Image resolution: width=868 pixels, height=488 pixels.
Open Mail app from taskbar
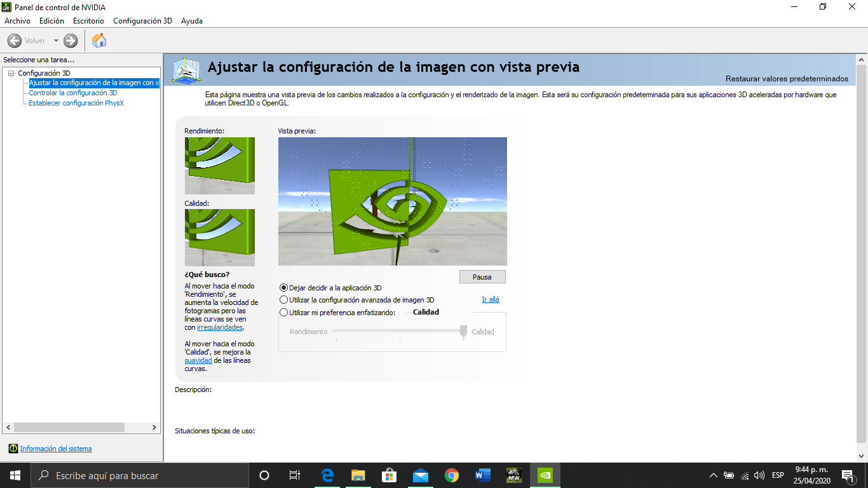(x=420, y=475)
